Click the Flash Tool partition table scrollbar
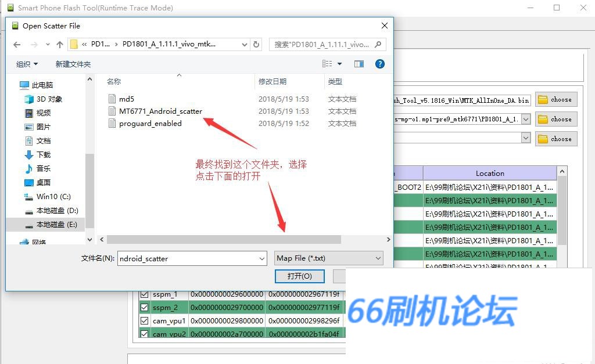Viewport: 595px width, 364px height. pyautogui.click(x=562, y=210)
